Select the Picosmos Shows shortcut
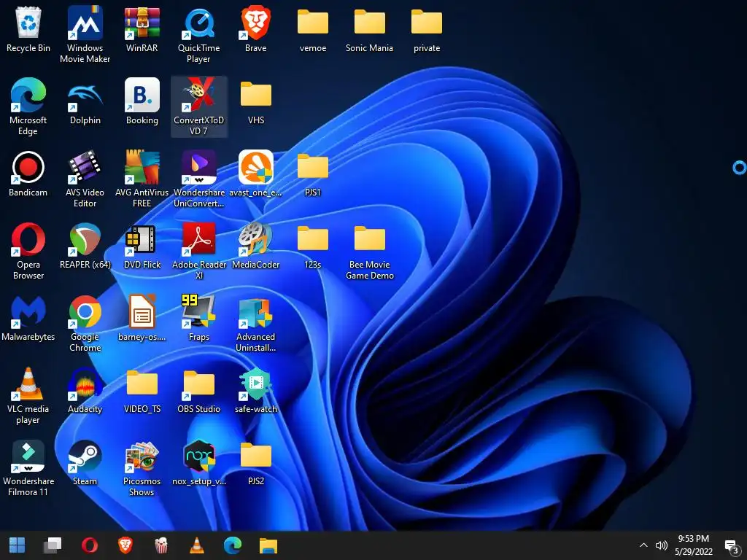 pyautogui.click(x=142, y=469)
